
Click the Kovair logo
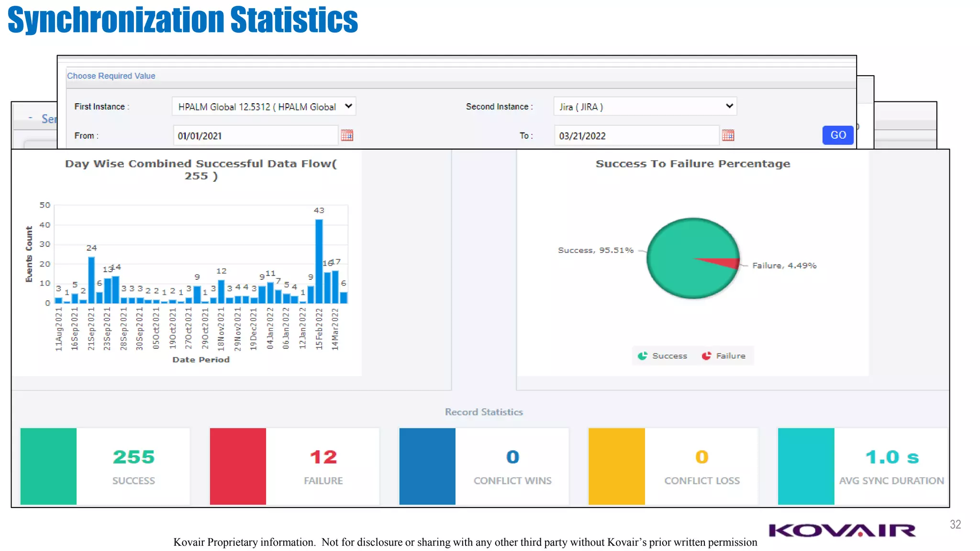point(842,530)
